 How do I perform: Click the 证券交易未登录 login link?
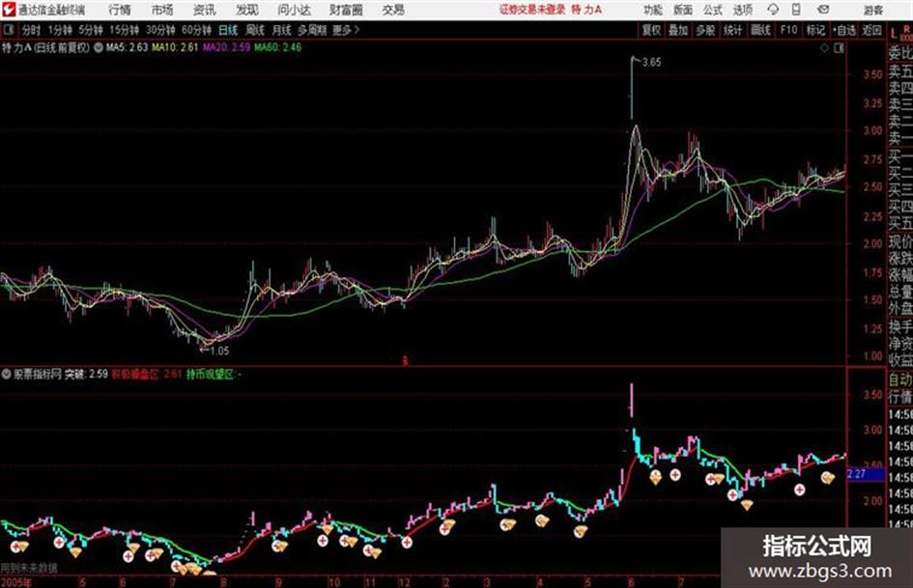(x=532, y=10)
